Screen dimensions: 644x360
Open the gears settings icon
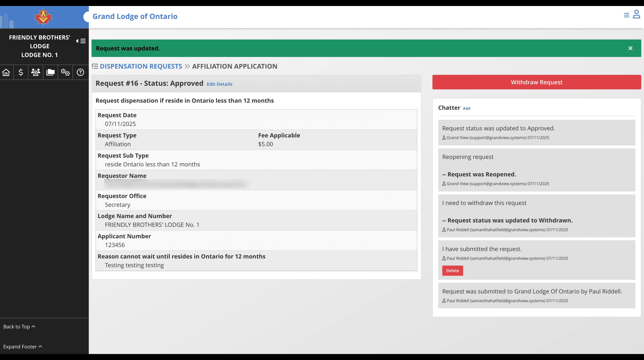(65, 72)
